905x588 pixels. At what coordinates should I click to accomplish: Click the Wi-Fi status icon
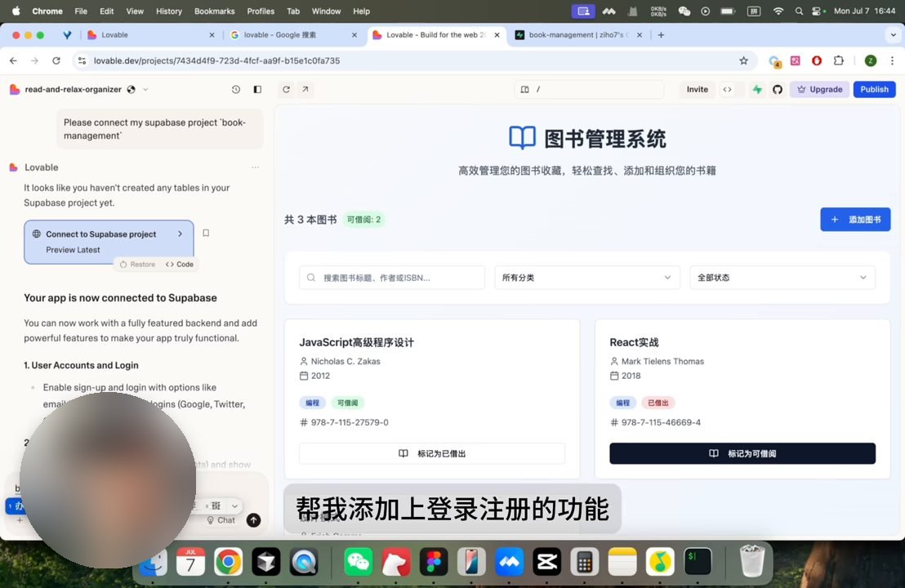[778, 11]
